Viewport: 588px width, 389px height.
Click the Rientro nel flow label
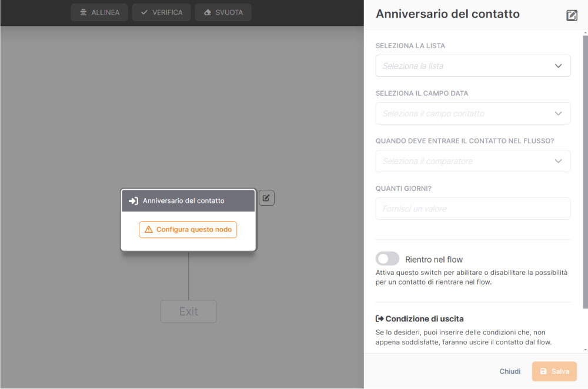[434, 259]
